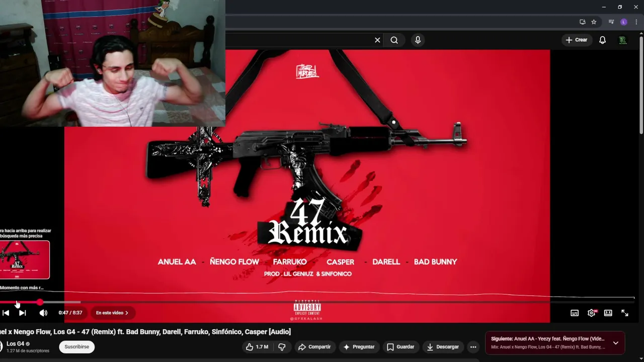Click the red video player artwork
644x362 pixels.
click(x=307, y=186)
